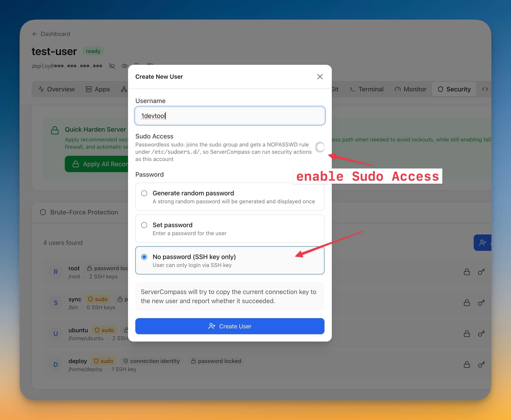511x420 pixels.
Task: Click the Quick Harden Server lock icon
Action: pos(55,130)
